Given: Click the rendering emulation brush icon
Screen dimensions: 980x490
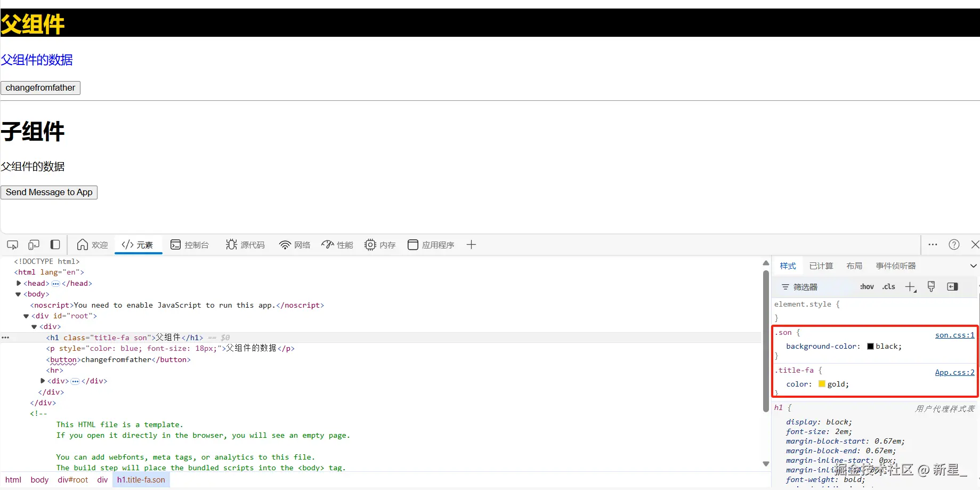Looking at the screenshot, I should tap(931, 287).
